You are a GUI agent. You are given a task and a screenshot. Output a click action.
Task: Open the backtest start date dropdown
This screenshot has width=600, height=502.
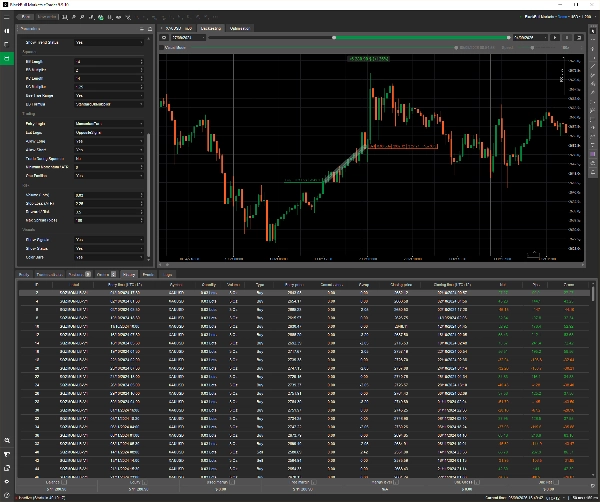pyautogui.click(x=188, y=37)
